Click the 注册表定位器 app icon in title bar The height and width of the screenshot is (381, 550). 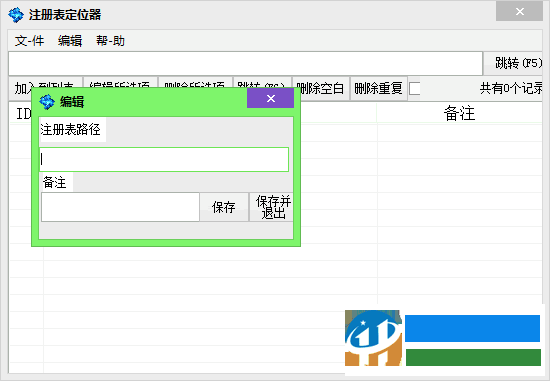16,15
